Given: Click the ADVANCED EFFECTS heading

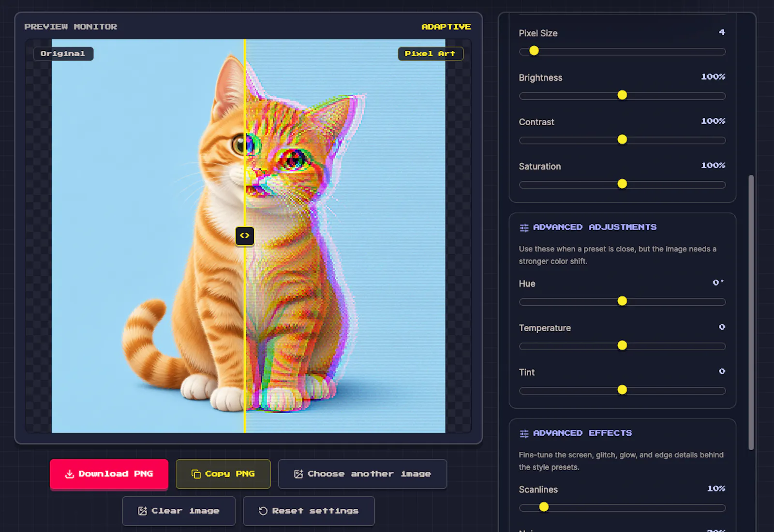Looking at the screenshot, I should pyautogui.click(x=582, y=433).
